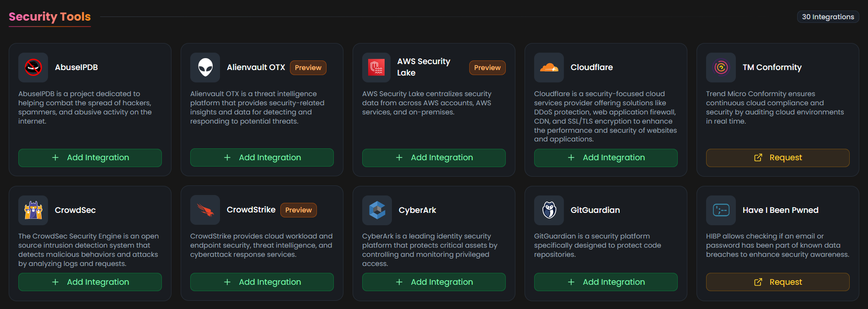Click the Preview badge on Alienvault OTX

pyautogui.click(x=308, y=68)
